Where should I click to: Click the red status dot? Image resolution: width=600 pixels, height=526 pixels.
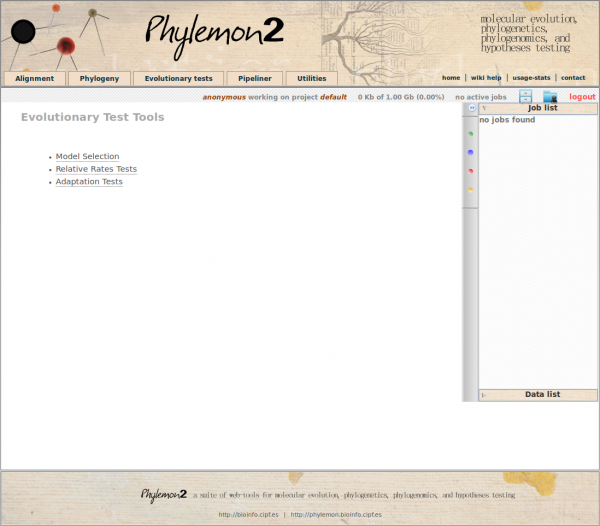click(x=471, y=171)
